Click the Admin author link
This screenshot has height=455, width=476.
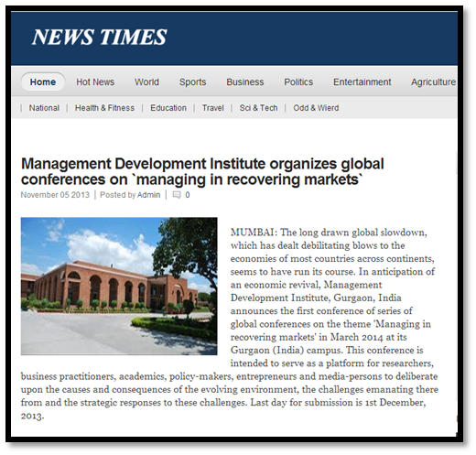click(x=148, y=195)
